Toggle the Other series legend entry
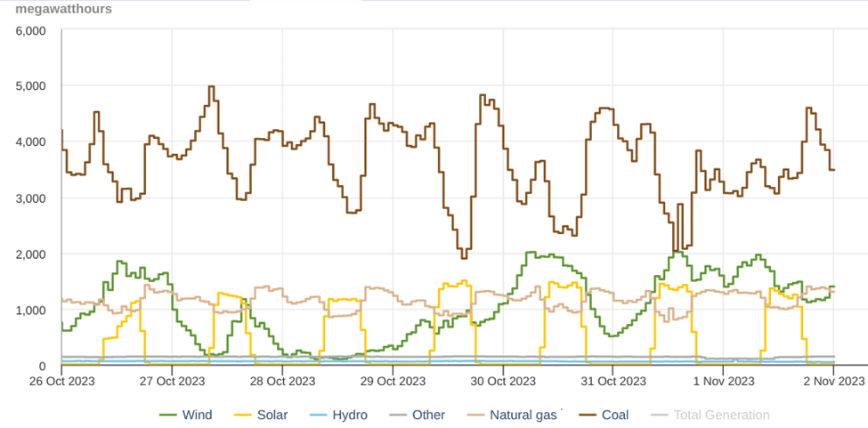The height and width of the screenshot is (428, 868). pos(428,415)
